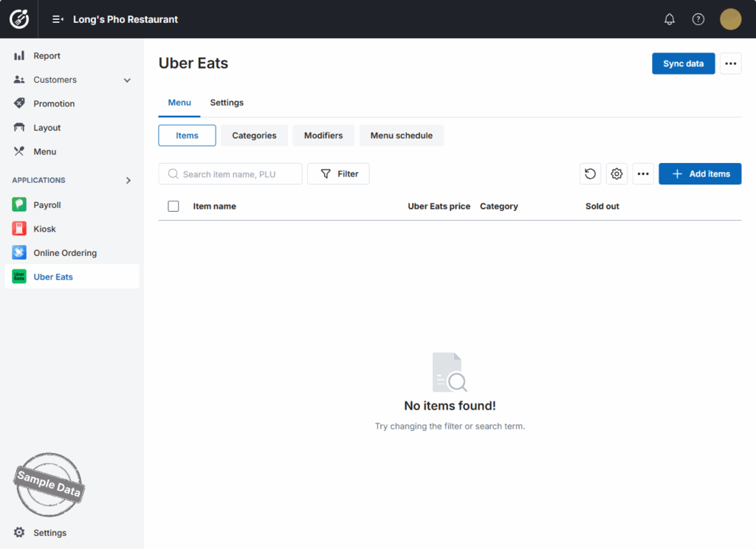The width and height of the screenshot is (756, 549).
Task: Open Online Ordering from the sidebar
Action: point(64,253)
